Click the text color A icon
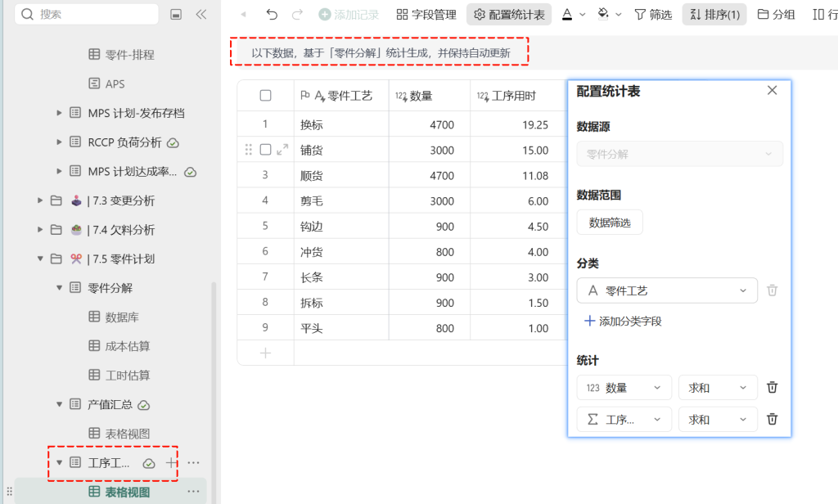 [567, 15]
